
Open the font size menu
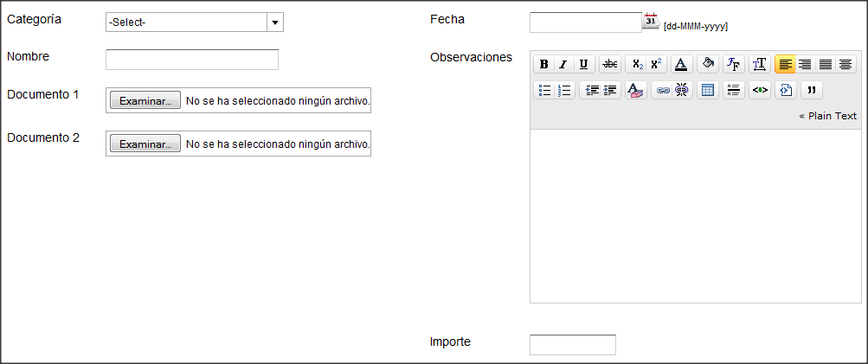coord(760,64)
